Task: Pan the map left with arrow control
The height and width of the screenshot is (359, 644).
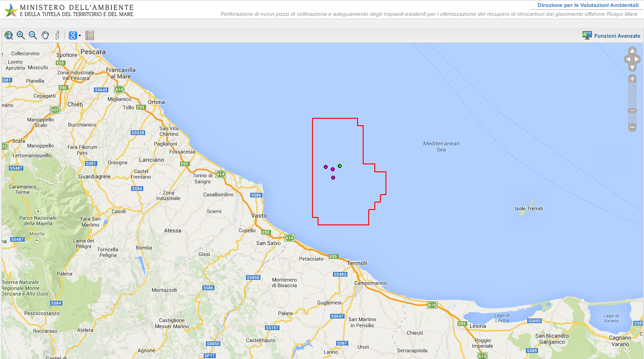Action: 627,59
